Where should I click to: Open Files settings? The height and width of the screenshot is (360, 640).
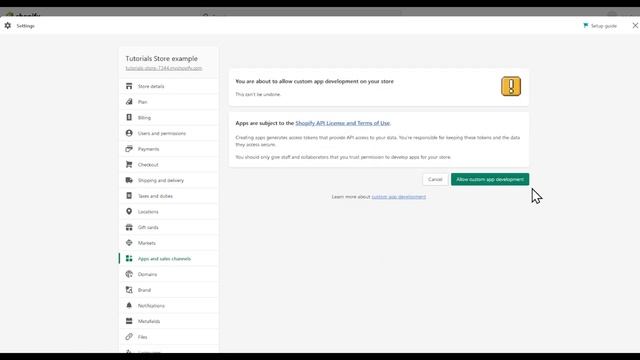click(169, 337)
